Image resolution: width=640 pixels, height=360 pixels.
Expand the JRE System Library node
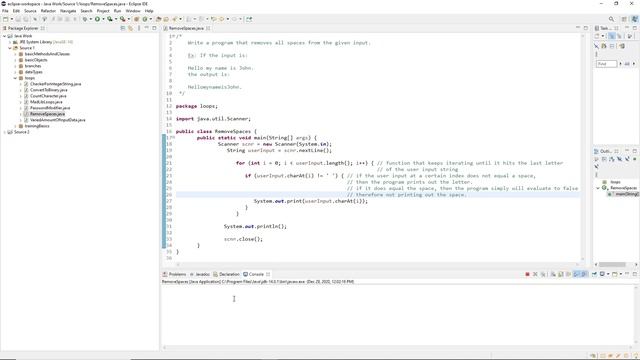pos(10,42)
